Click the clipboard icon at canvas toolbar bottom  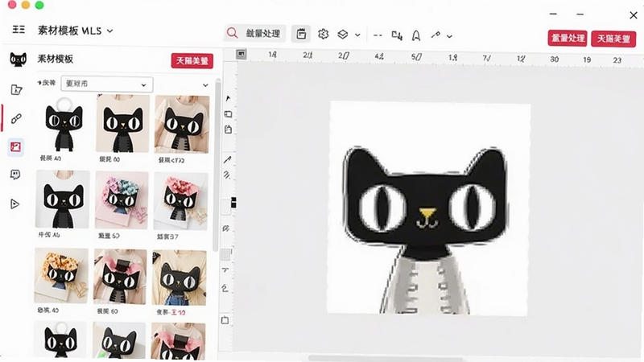click(225, 319)
